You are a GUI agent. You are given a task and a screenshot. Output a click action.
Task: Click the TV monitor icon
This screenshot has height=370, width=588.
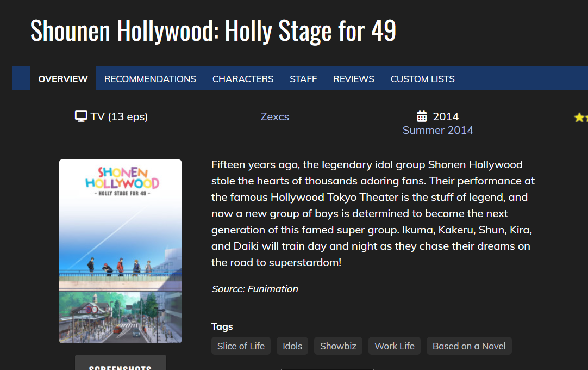click(x=81, y=116)
